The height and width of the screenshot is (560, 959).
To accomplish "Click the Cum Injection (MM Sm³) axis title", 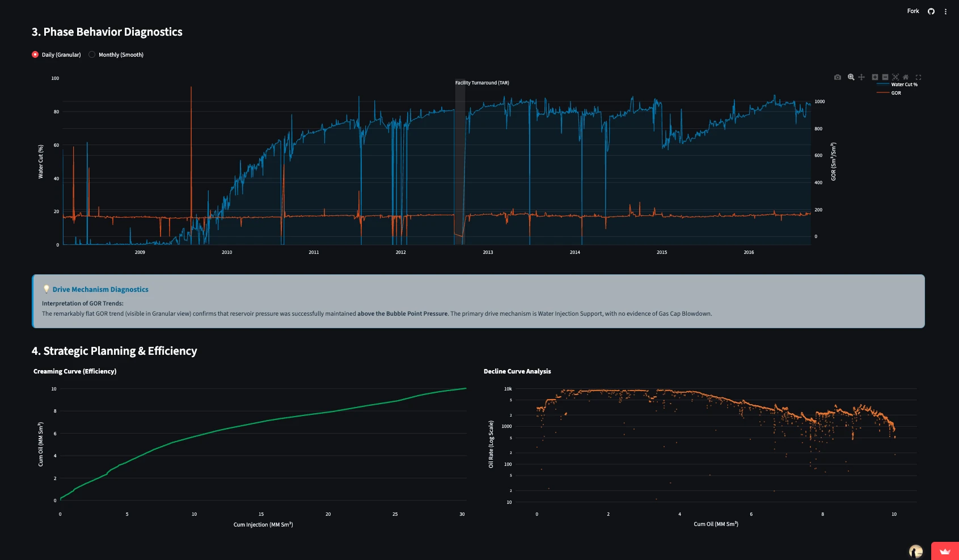I will point(263,525).
